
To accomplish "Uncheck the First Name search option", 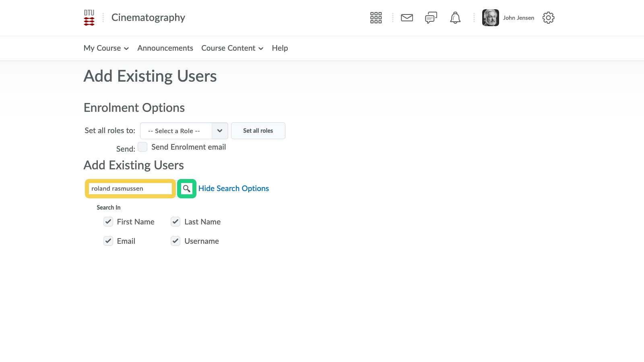I will click(x=108, y=222).
